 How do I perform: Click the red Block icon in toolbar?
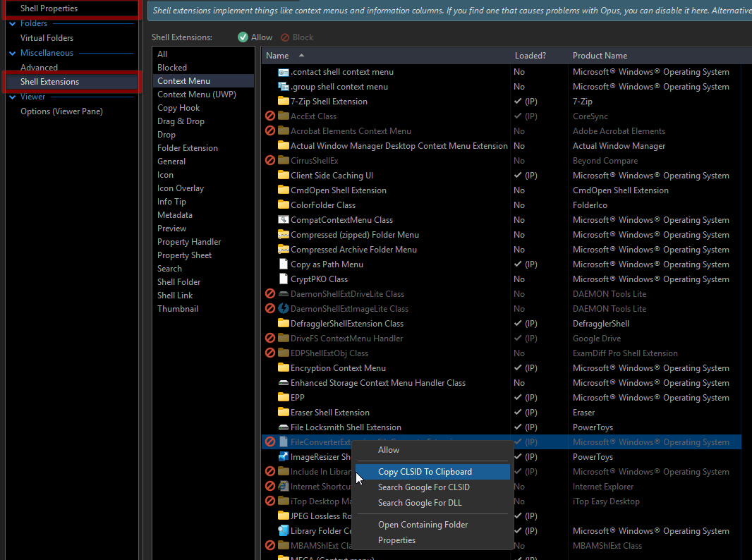[x=285, y=37]
